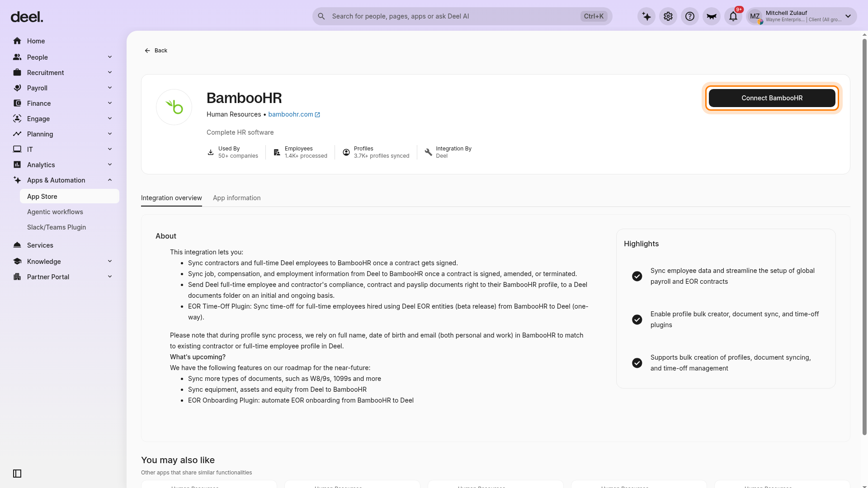
Task: Click the Ctrl+K shortcut badge
Action: (x=594, y=16)
